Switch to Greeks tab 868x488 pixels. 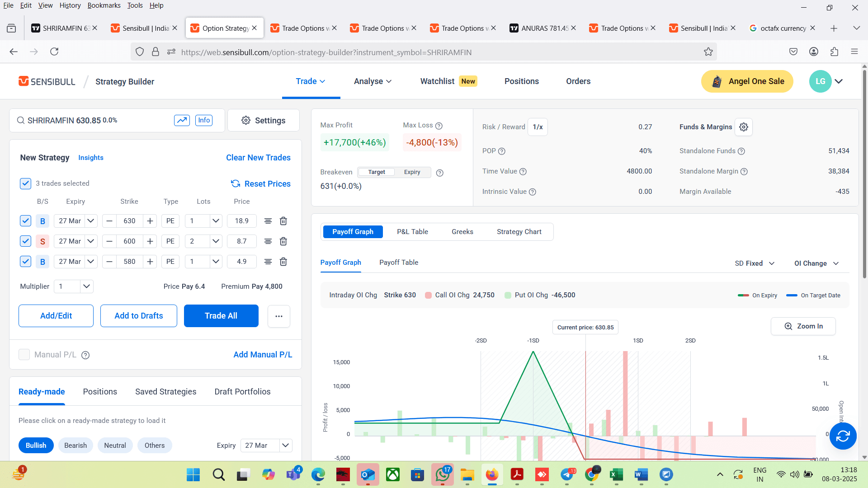(x=462, y=232)
